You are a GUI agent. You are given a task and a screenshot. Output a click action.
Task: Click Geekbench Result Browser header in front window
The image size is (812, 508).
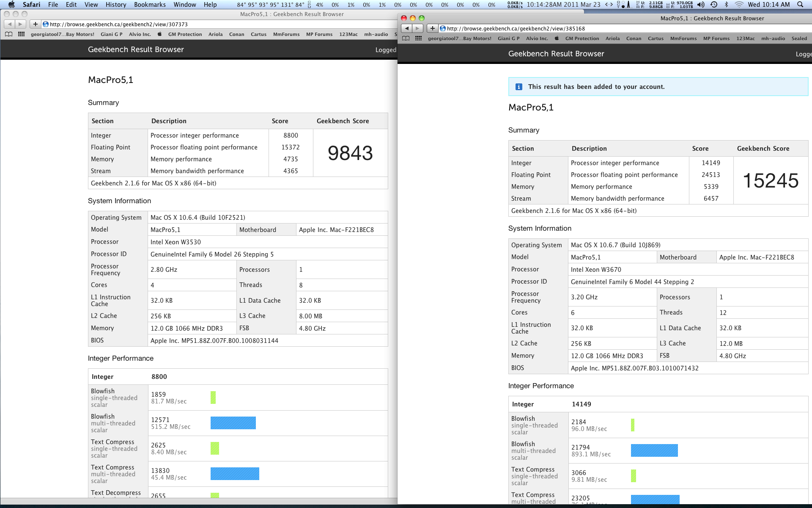pyautogui.click(x=556, y=54)
